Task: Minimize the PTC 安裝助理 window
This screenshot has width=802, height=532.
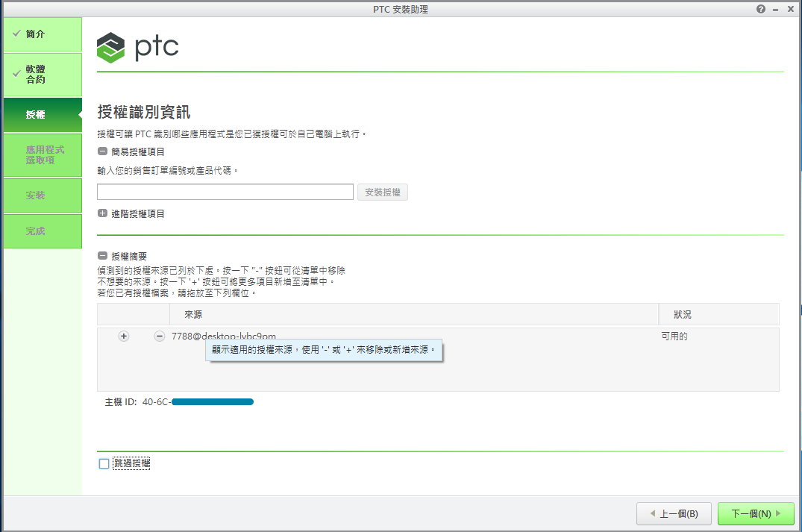Action: [x=776, y=9]
